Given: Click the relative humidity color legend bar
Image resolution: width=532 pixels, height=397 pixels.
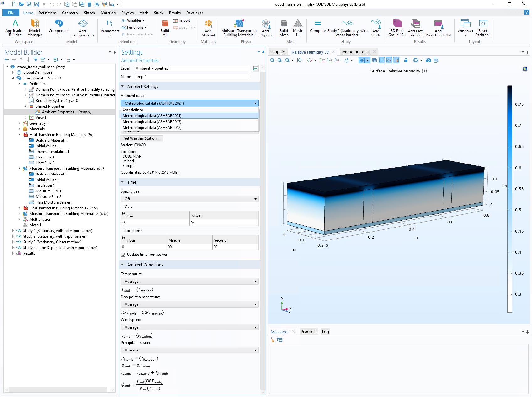Looking at the screenshot, I should pyautogui.click(x=510, y=199).
